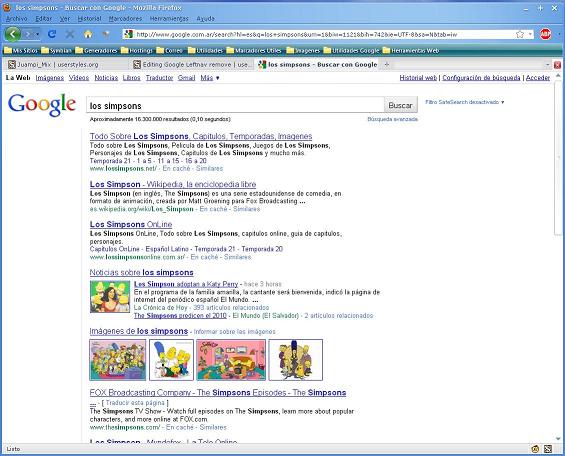This screenshot has height=456, width=565.
Task: Expand the Más dropdown in Google top bar
Action: (x=210, y=78)
